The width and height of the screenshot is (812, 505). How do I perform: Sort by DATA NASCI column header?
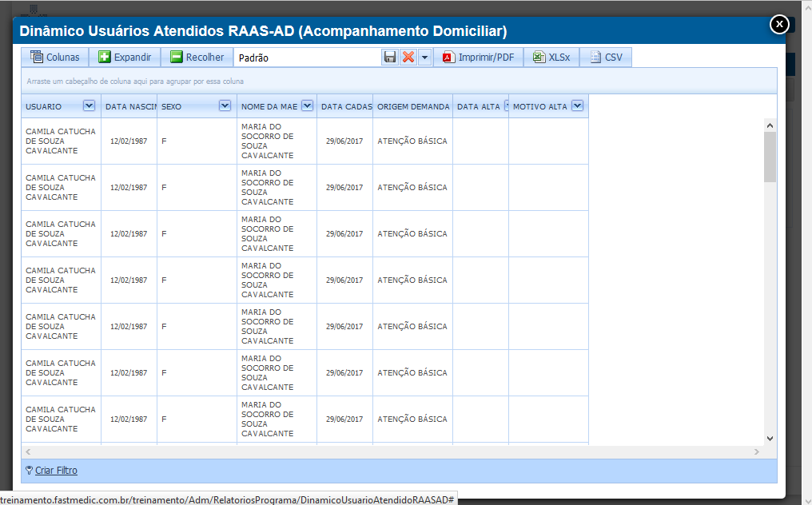[x=129, y=106]
